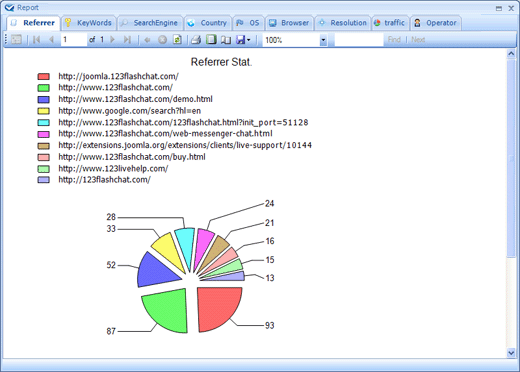Click the red legend swatch for joomla.123flashchat.com
Screen dimensions: 520x372
(x=44, y=77)
